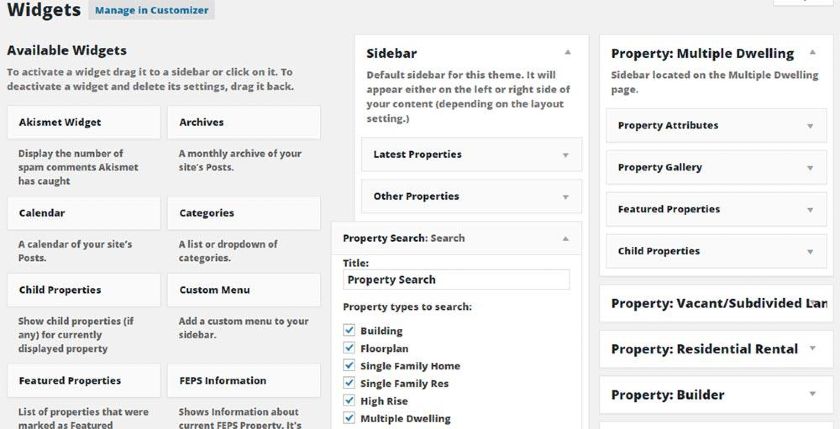Toggle the High Rise checkbox

(x=349, y=400)
